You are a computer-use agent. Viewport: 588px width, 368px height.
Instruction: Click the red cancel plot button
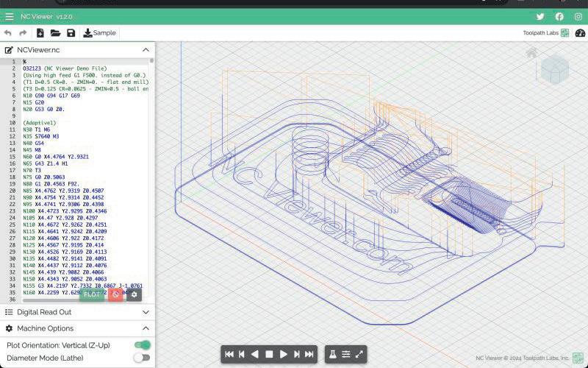115,294
